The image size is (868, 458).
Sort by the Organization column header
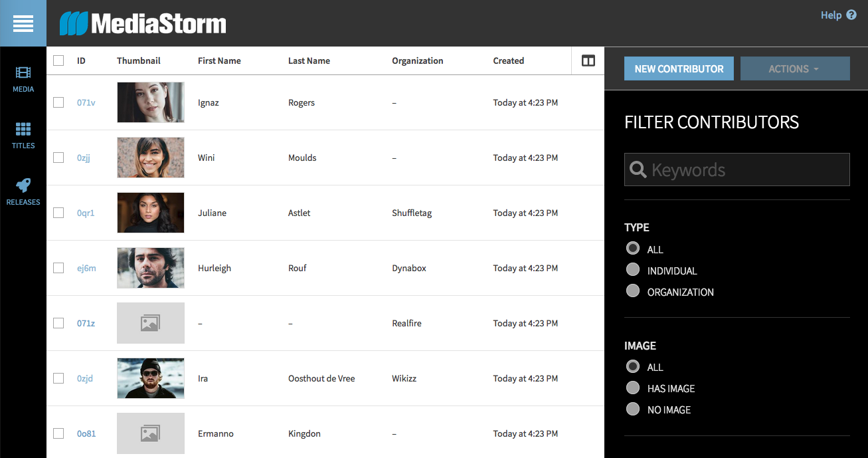click(x=418, y=60)
